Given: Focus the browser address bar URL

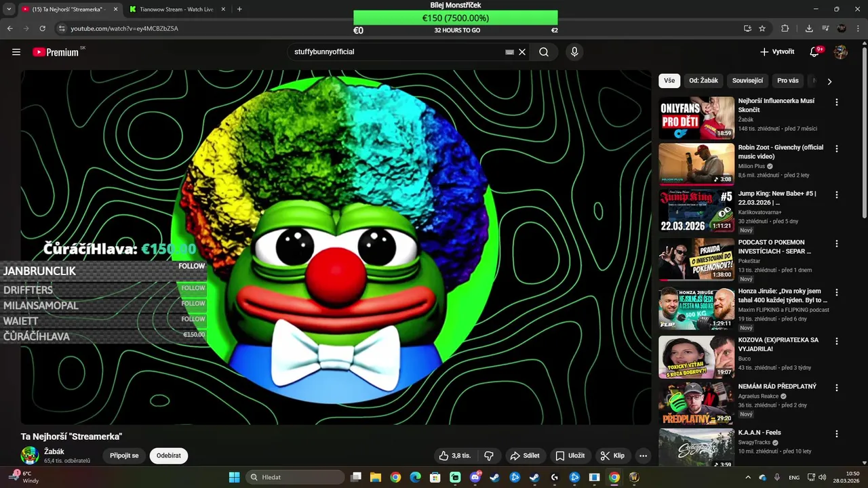Looking at the screenshot, I should click(x=125, y=28).
